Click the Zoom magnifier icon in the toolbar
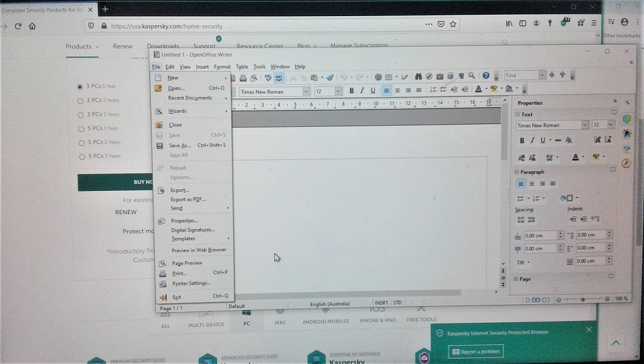Viewport: 644px width, 364px height. click(472, 75)
